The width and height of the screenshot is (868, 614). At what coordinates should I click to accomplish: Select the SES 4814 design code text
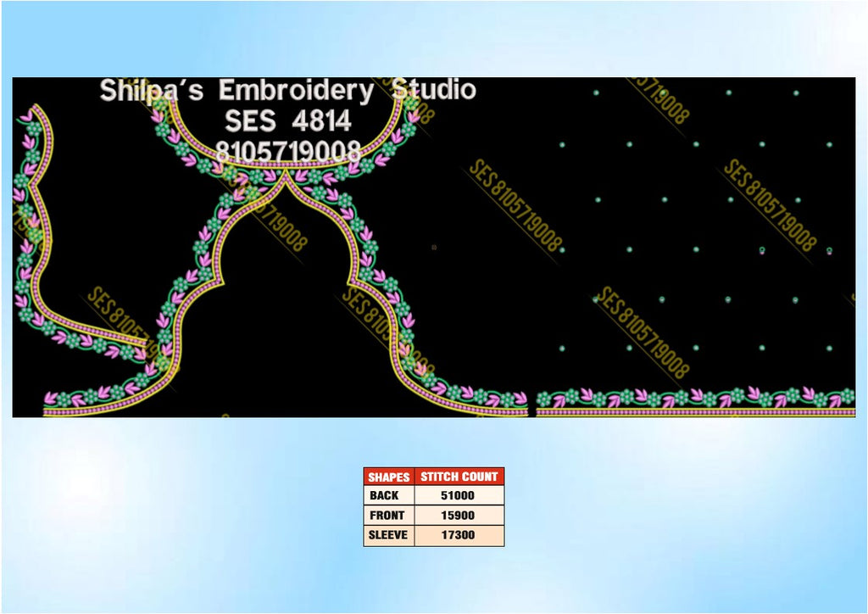pos(288,120)
